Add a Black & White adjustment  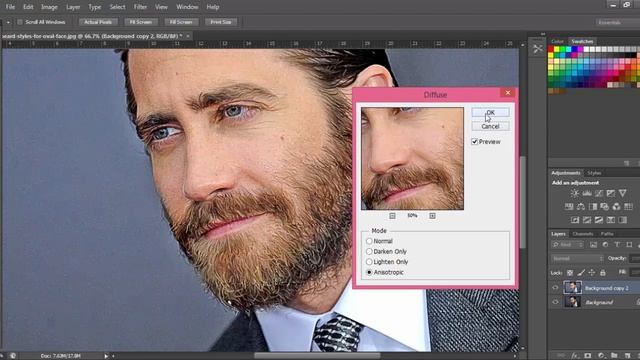point(593,207)
